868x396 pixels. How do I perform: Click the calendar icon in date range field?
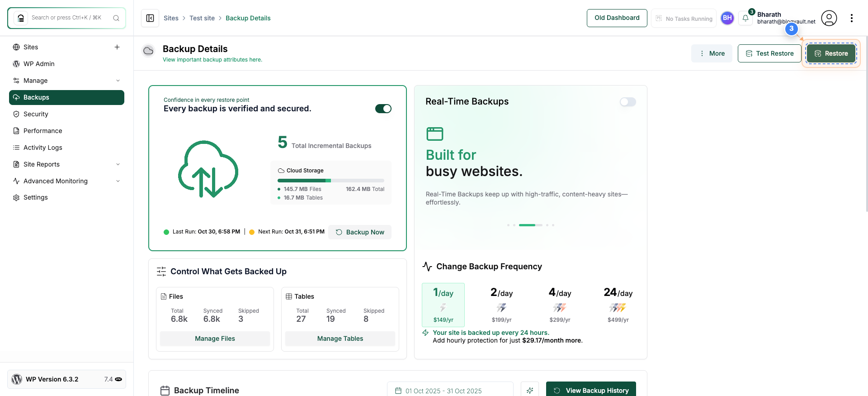398,391
